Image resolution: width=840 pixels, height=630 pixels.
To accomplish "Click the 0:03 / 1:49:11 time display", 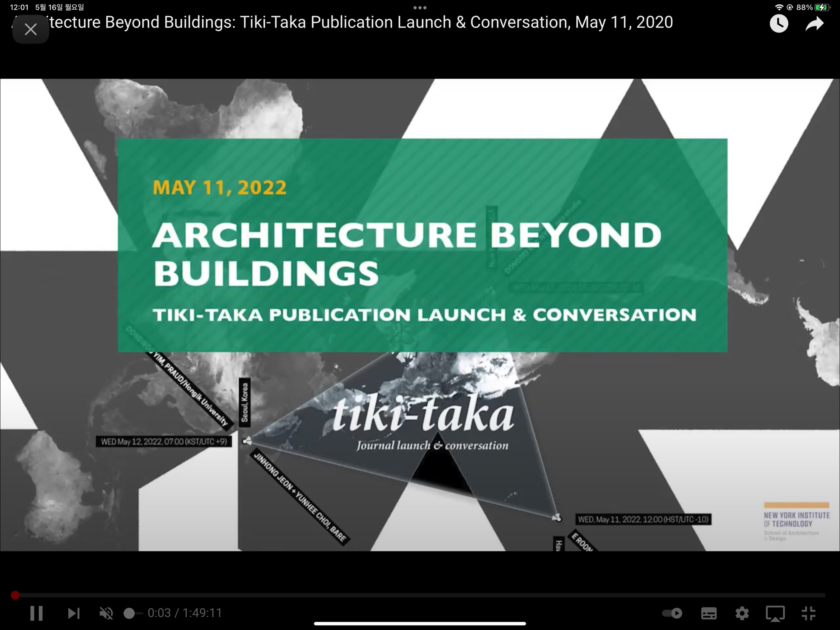I will [185, 613].
